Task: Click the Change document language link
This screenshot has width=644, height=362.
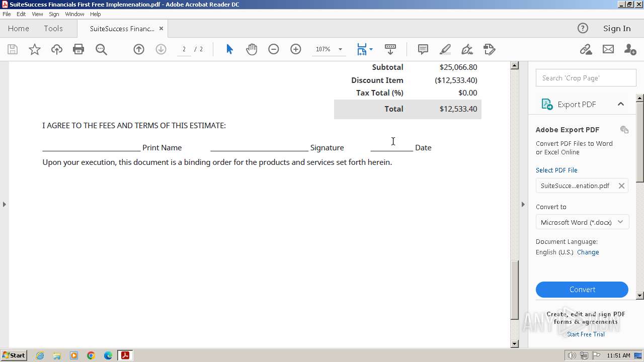Action: click(x=588, y=252)
